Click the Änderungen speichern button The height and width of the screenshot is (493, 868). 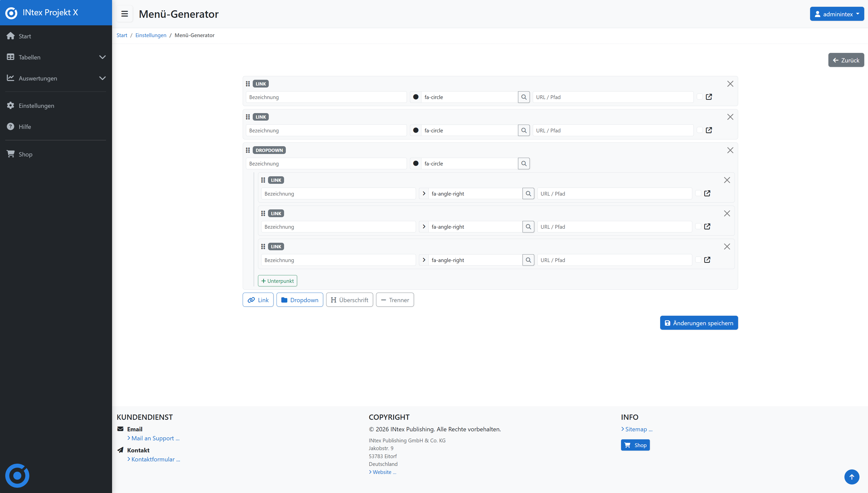coord(699,323)
